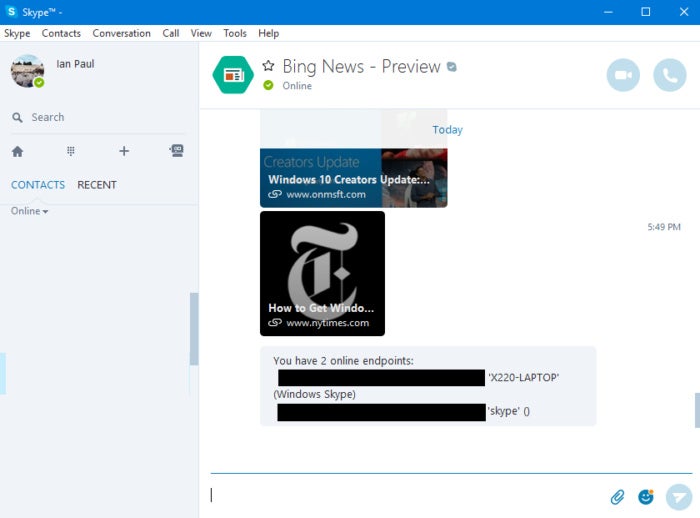Attach a file with the paperclip icon
This screenshot has height=518, width=700.
(x=617, y=497)
